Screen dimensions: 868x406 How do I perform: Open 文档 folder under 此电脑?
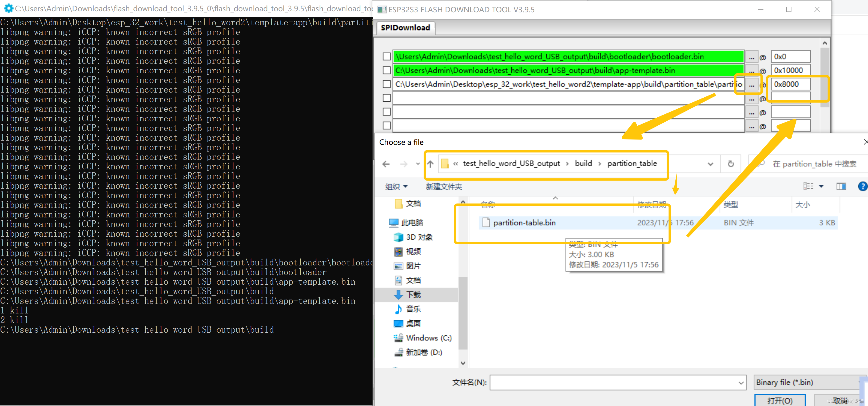pos(407,280)
